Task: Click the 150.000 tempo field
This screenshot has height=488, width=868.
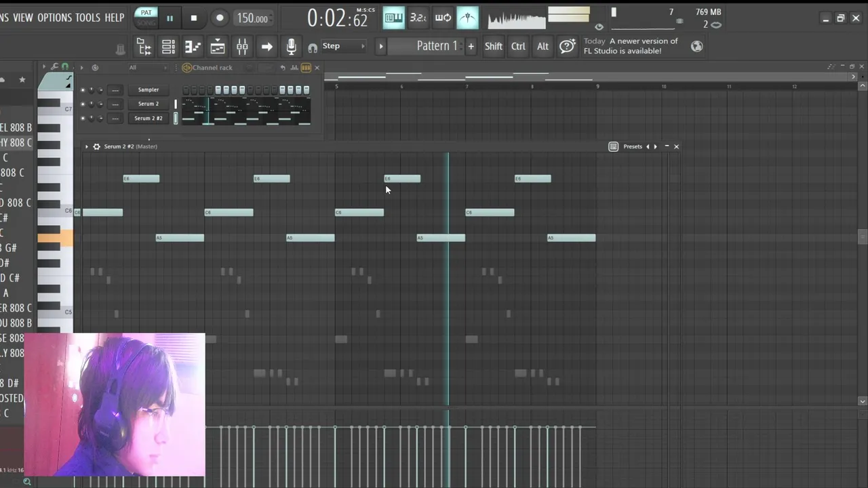Action: click(x=252, y=18)
